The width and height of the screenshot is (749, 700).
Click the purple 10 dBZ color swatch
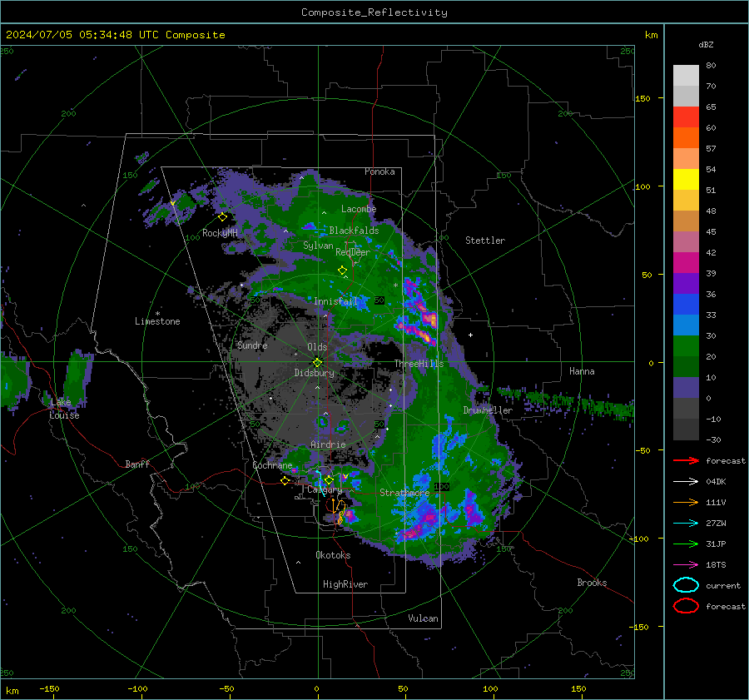[686, 387]
